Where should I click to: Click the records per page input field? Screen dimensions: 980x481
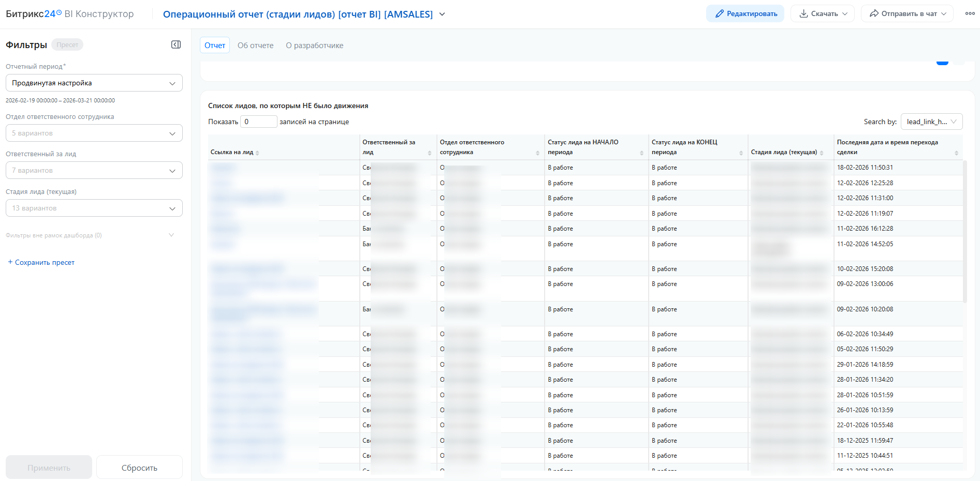tap(258, 122)
